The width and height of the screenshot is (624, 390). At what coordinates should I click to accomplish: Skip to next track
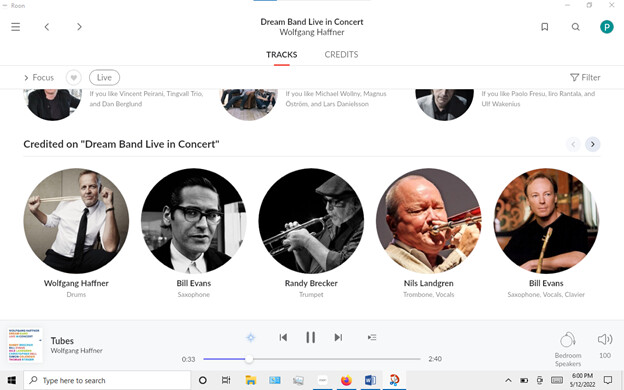coord(338,337)
